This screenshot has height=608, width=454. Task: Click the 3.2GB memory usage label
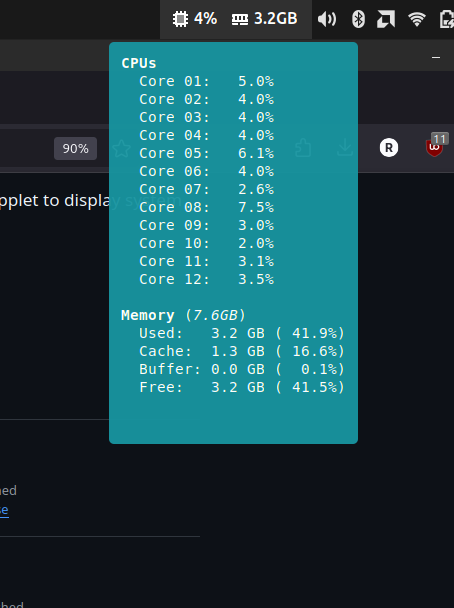tap(276, 19)
